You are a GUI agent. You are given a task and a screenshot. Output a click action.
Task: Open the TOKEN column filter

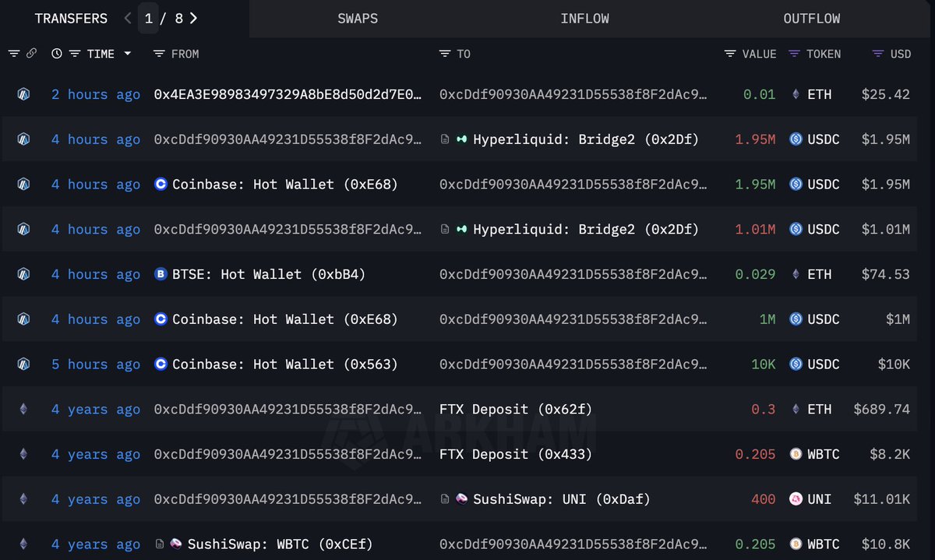[x=795, y=54]
